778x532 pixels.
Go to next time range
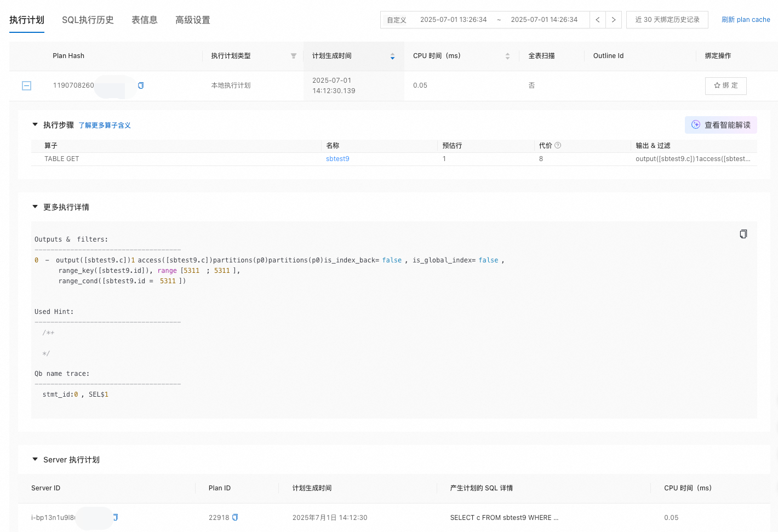[614, 20]
